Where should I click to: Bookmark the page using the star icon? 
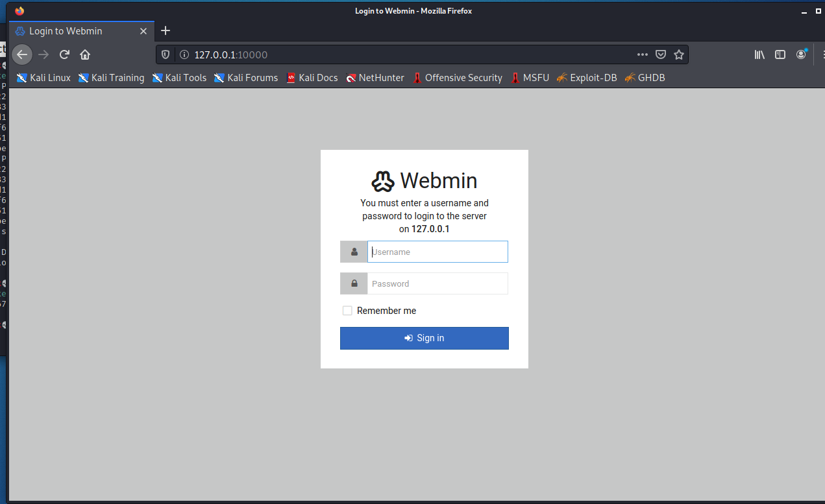[679, 54]
